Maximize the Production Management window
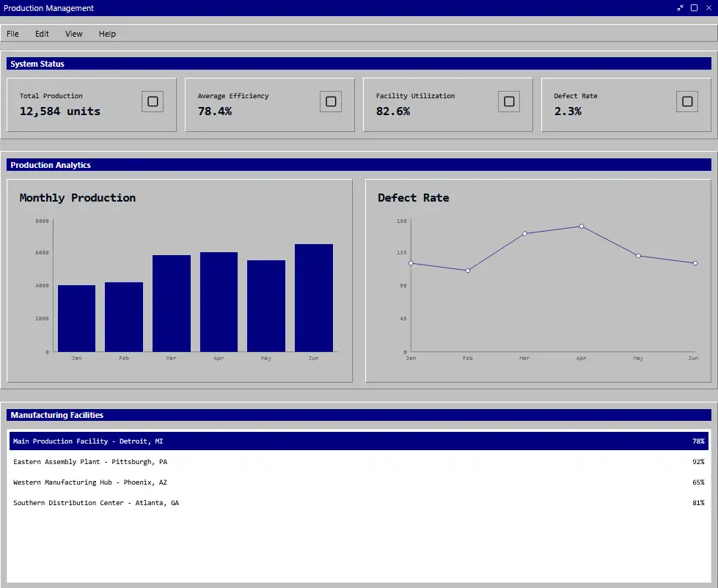Screen dimensions: 718x588 click(x=695, y=8)
